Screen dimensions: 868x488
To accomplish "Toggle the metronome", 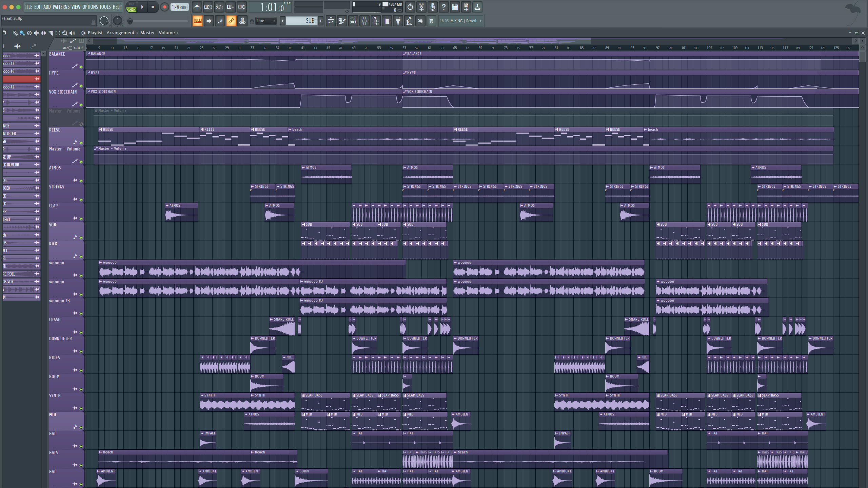I will pyautogui.click(x=197, y=7).
